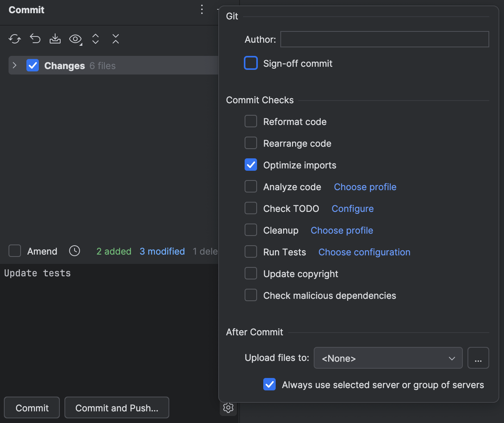Viewport: 504px width, 423px height.
Task: Collapse the Changes file list chevron
Action: pyautogui.click(x=15, y=65)
